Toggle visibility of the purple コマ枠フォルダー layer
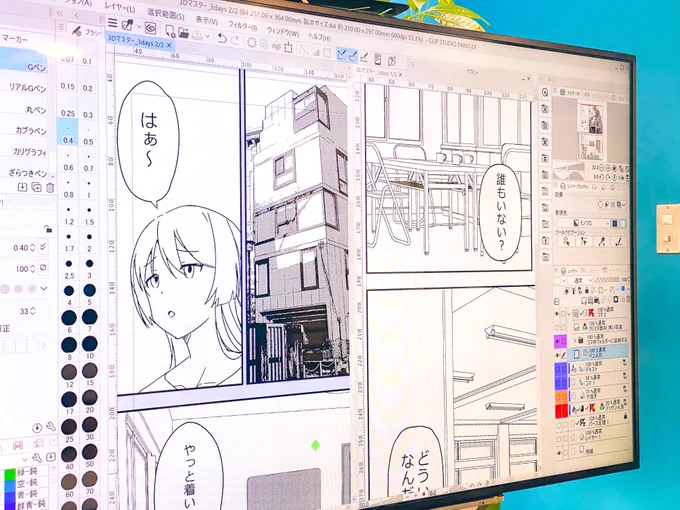Viewport: 680px width, 510px height. click(557, 341)
